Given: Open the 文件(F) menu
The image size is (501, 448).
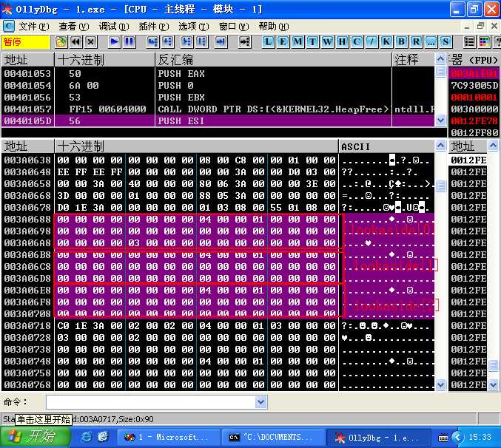Looking at the screenshot, I should (34, 26).
